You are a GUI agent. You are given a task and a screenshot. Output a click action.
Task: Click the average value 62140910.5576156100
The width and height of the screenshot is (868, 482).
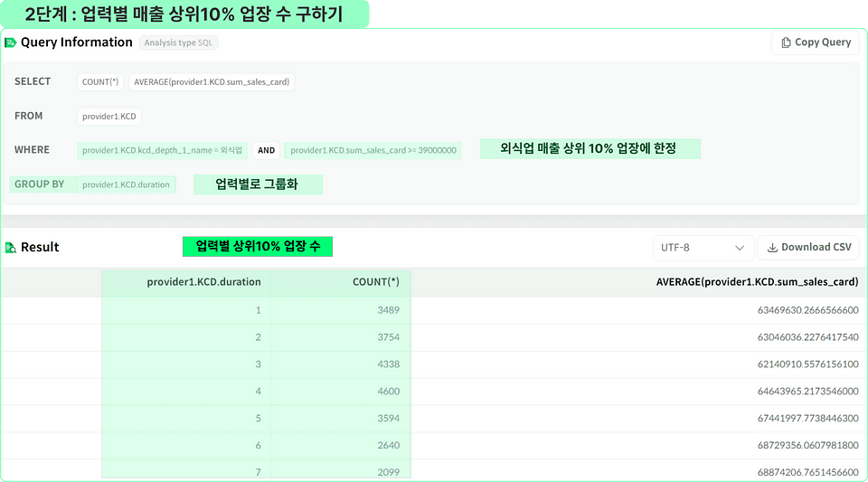pyautogui.click(x=808, y=364)
